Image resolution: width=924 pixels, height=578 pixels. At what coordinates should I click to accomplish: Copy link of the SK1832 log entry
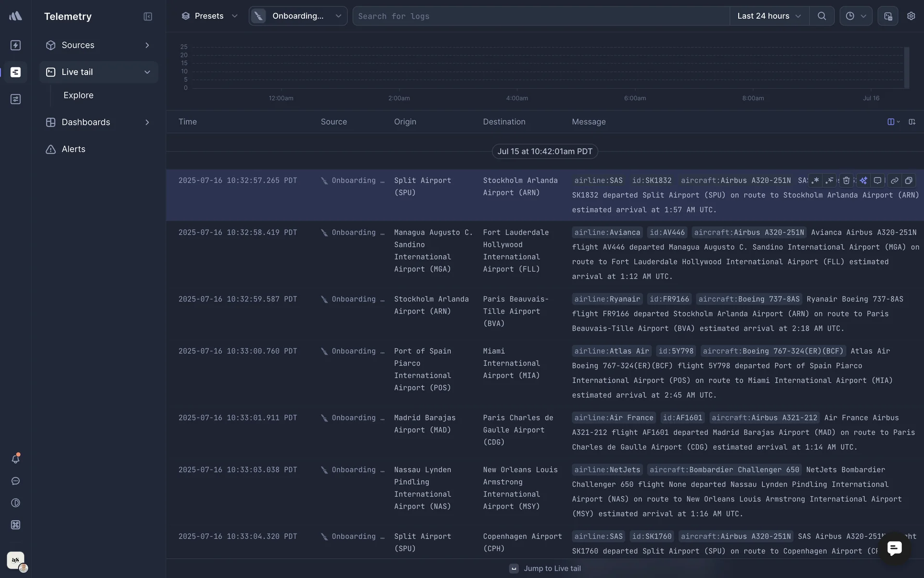pyautogui.click(x=894, y=181)
